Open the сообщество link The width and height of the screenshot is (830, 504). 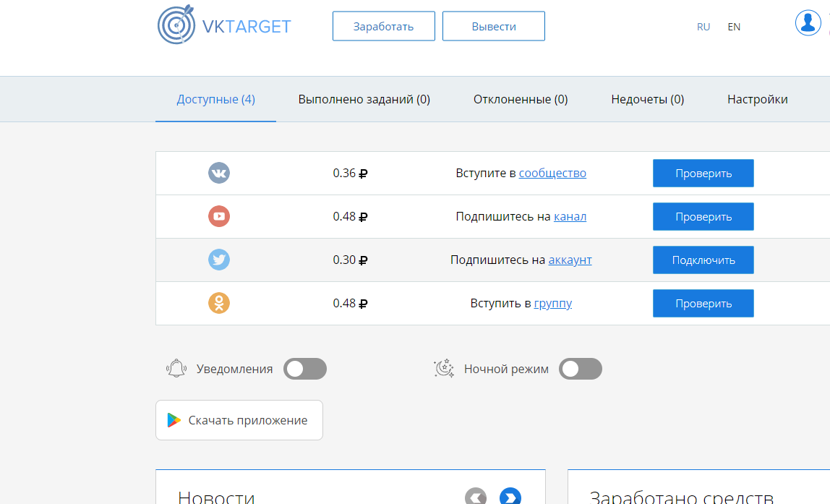tap(552, 173)
